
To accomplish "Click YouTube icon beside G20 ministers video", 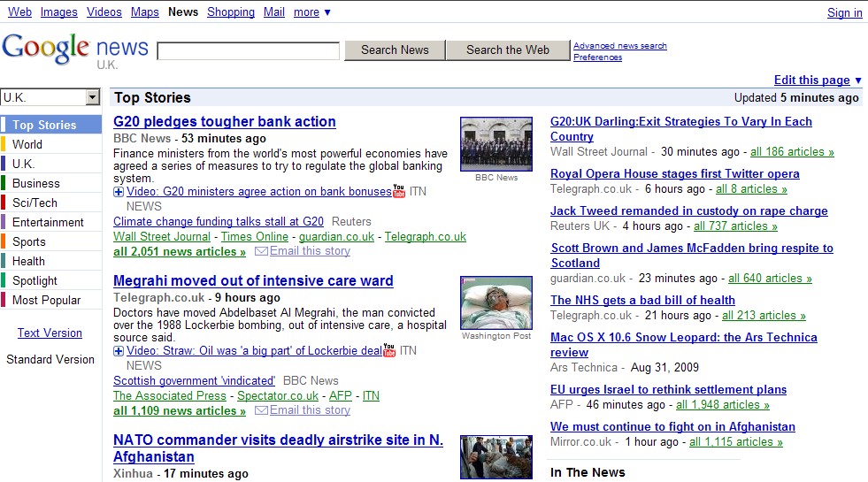I will point(399,191).
